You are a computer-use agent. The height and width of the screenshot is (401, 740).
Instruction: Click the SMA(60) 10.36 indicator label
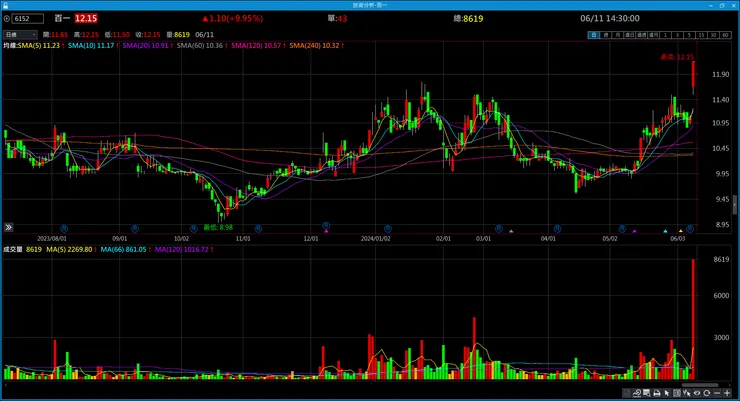[200, 45]
